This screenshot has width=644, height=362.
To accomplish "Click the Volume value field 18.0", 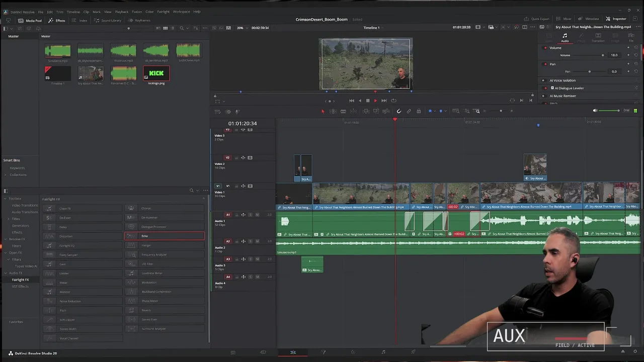I will click(614, 55).
